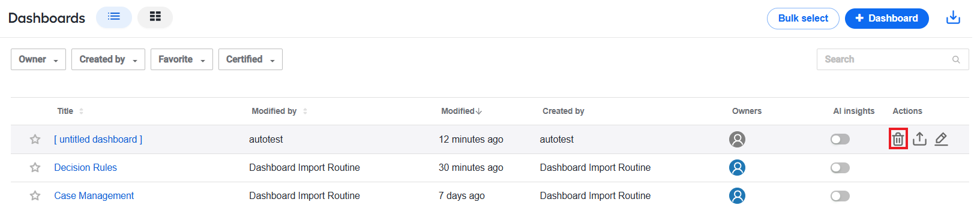
Task: Switch to list view icon
Action: [x=114, y=17]
